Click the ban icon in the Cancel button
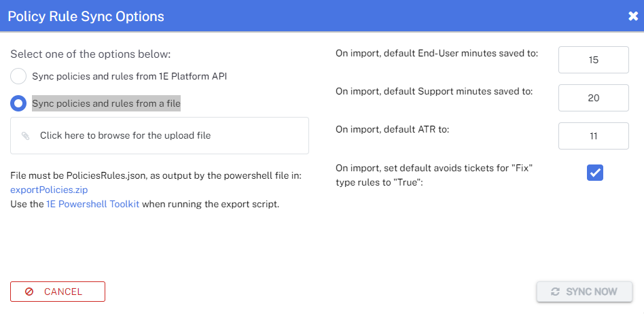Viewport: 644px width, 314px height. 29,292
